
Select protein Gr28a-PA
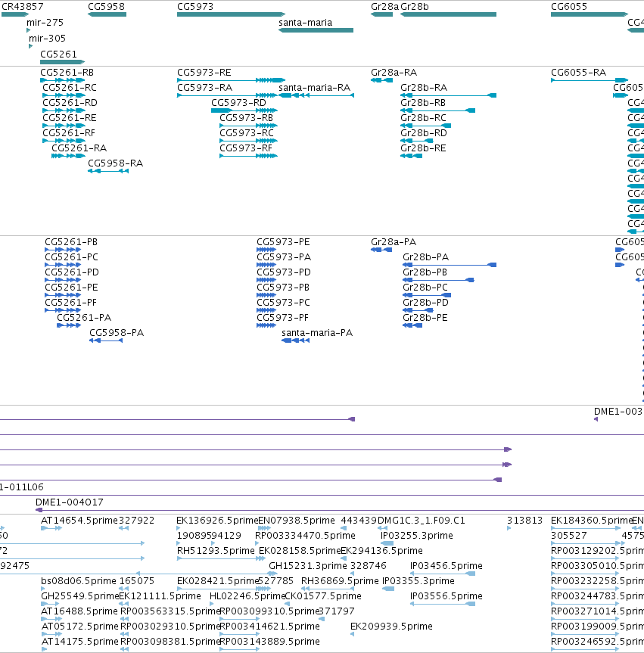pos(394,242)
